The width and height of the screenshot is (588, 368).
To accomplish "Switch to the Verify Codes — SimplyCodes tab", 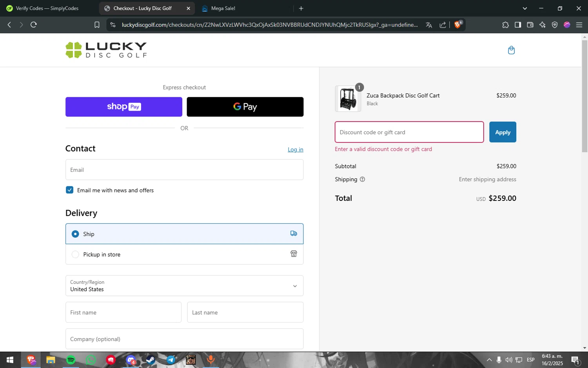I will pos(47,8).
